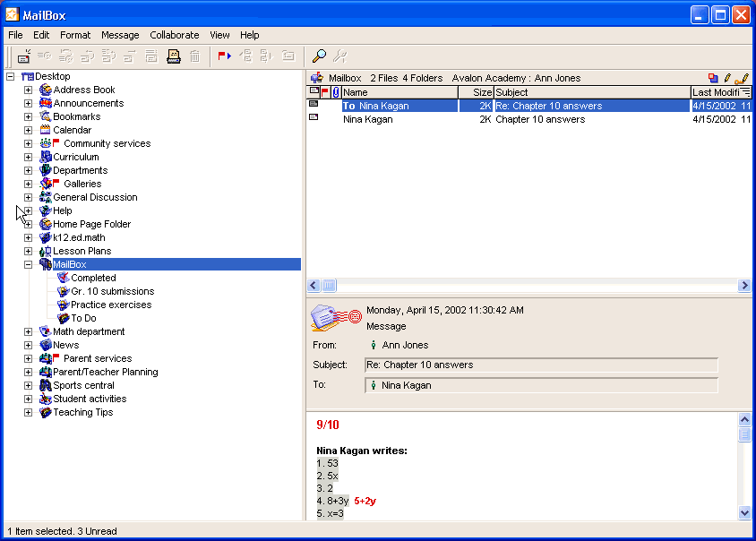Click the Calendar icon in the tree
The image size is (756, 541).
45,130
